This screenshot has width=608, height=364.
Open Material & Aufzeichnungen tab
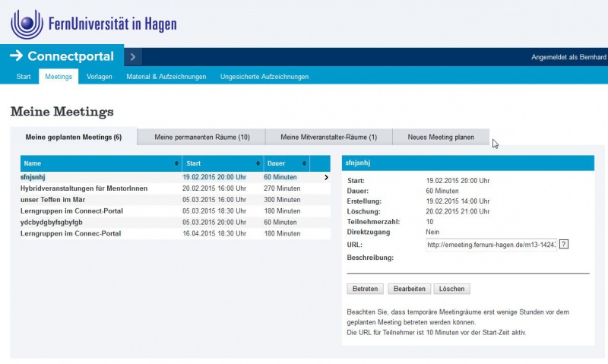click(x=166, y=77)
